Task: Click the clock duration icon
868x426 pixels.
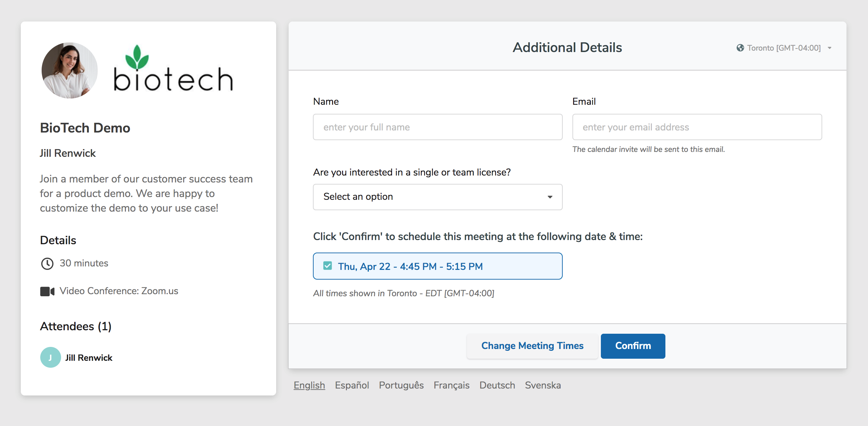Action: pos(47,264)
